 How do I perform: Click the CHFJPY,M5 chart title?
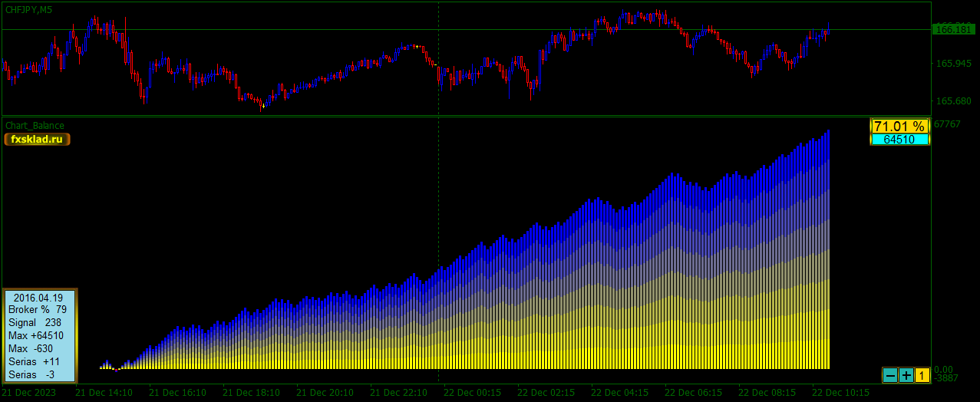(29, 9)
